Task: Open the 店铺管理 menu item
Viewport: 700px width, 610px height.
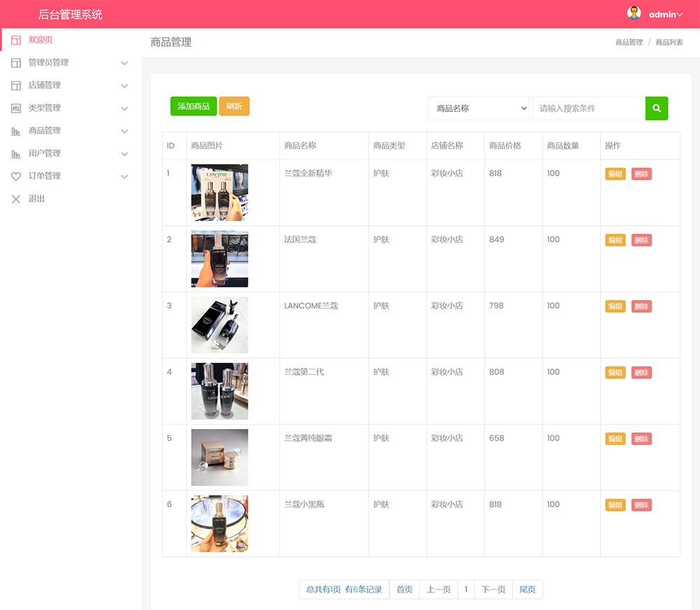Action: (71, 85)
